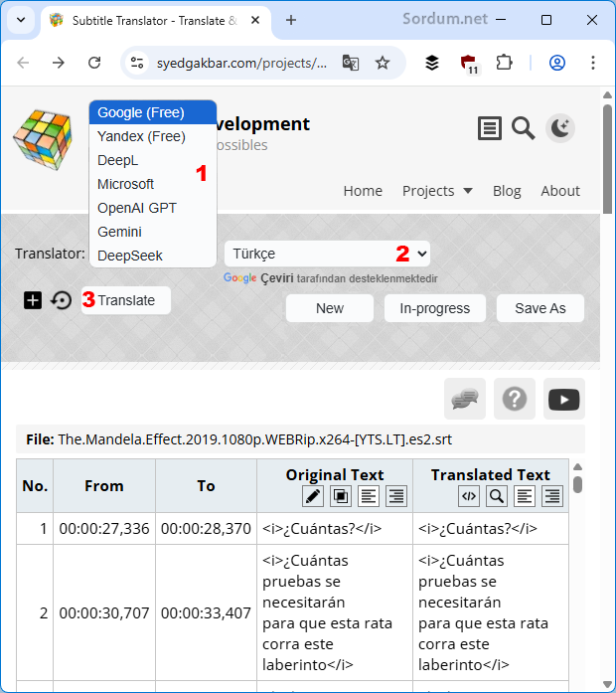The height and width of the screenshot is (693, 616).
Task: Toggle dark mode moon icon
Action: click(560, 128)
